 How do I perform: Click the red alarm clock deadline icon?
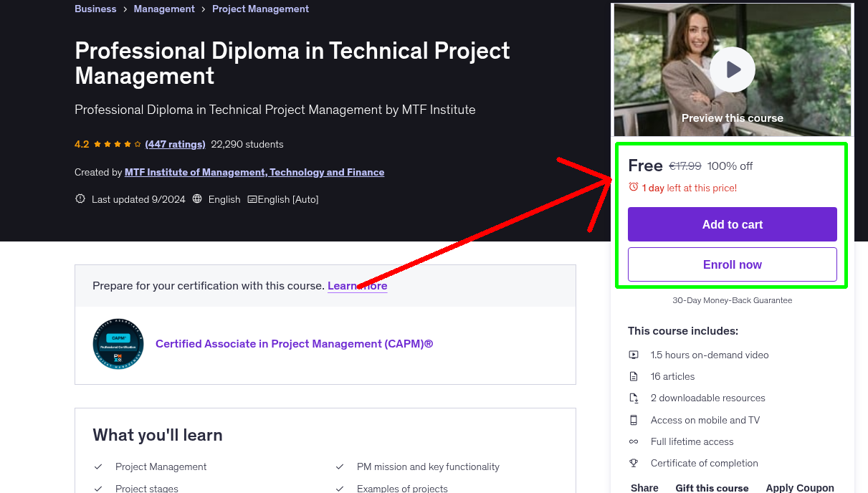click(633, 186)
